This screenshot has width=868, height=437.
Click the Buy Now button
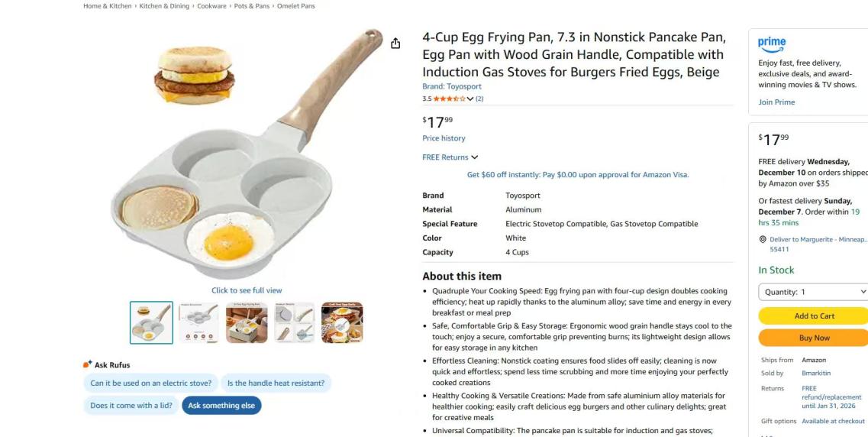814,338
